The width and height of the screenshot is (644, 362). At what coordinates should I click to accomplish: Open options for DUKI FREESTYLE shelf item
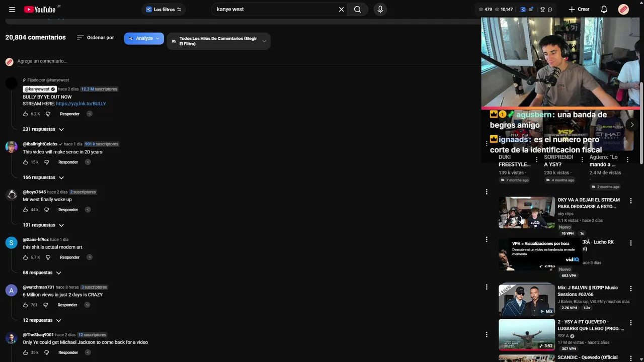pyautogui.click(x=537, y=159)
